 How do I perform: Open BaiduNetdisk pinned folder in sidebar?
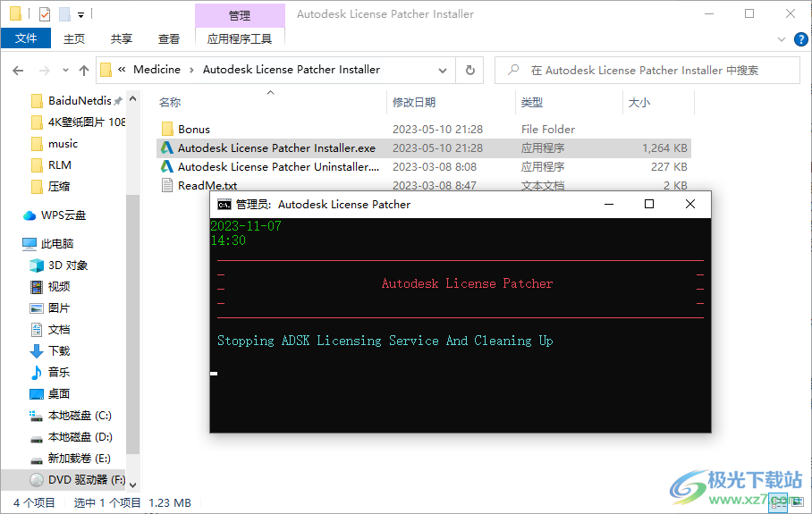78,100
